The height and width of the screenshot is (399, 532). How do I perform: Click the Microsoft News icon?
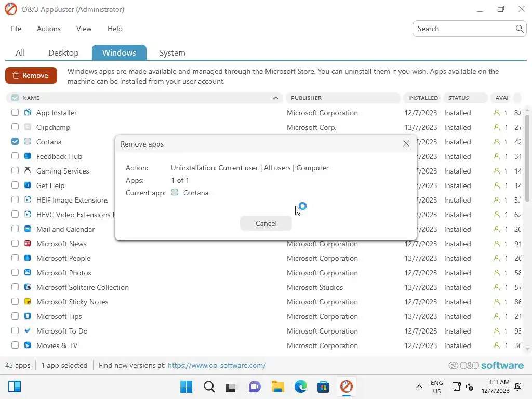pos(28,243)
